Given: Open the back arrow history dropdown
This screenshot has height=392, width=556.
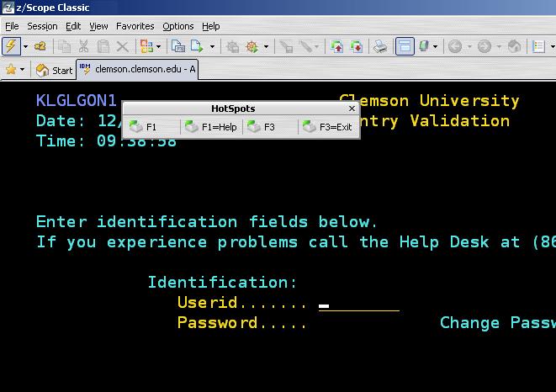Looking at the screenshot, I should [469, 46].
